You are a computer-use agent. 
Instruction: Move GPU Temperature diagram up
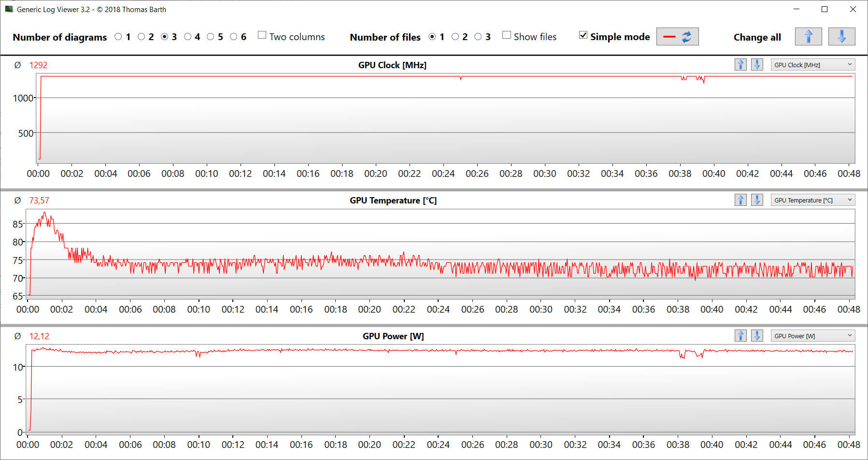740,200
